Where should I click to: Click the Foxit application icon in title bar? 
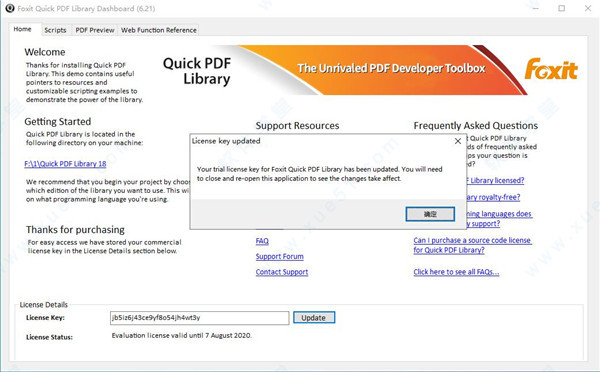(x=10, y=8)
